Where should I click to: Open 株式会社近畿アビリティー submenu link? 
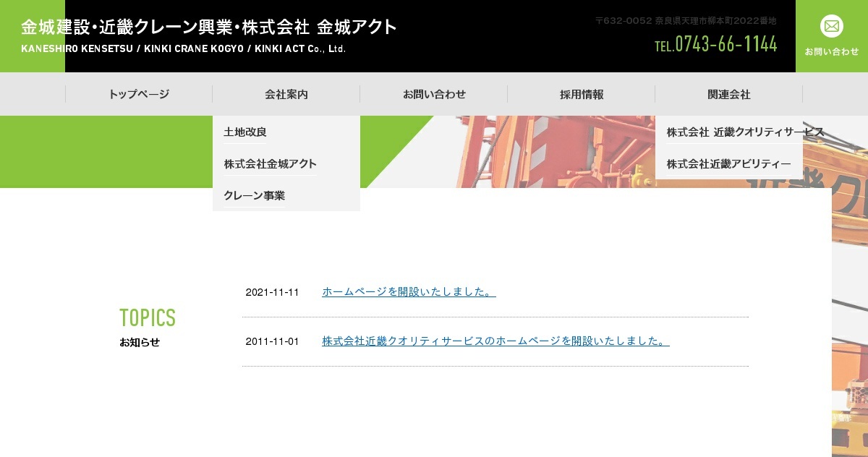tap(729, 163)
